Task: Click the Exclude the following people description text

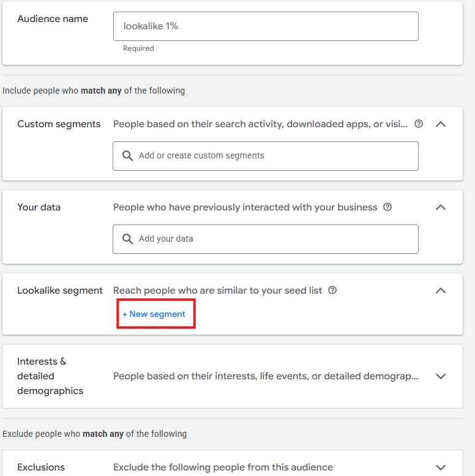Action: [x=223, y=467]
